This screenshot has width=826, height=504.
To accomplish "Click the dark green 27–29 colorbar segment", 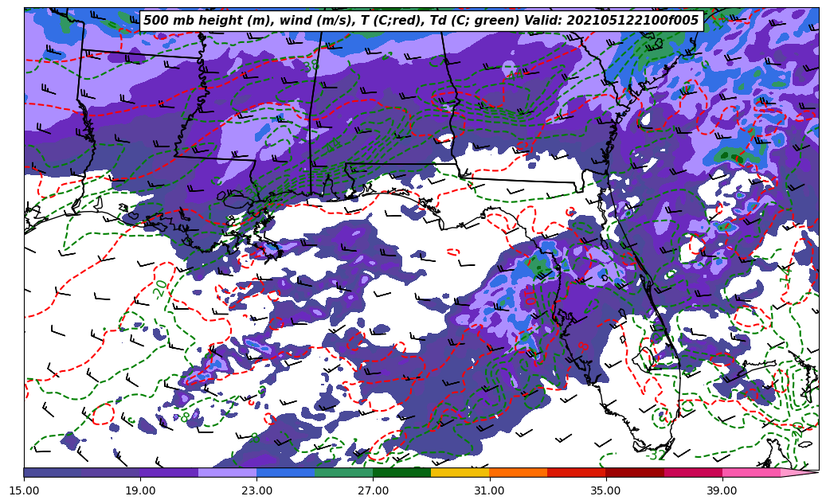I will tap(401, 472).
